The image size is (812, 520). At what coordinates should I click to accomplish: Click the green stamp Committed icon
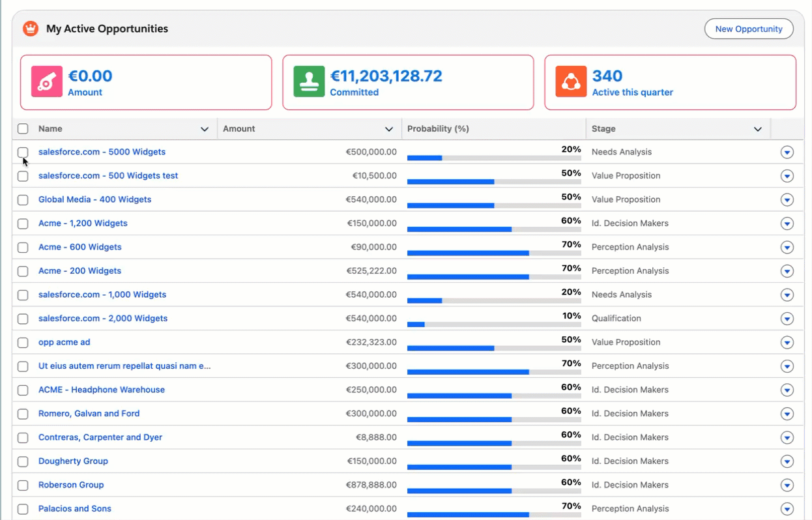point(309,81)
